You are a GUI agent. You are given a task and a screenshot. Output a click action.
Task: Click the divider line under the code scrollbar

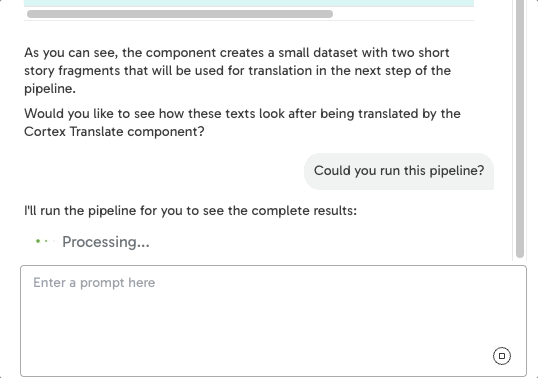[249, 21]
